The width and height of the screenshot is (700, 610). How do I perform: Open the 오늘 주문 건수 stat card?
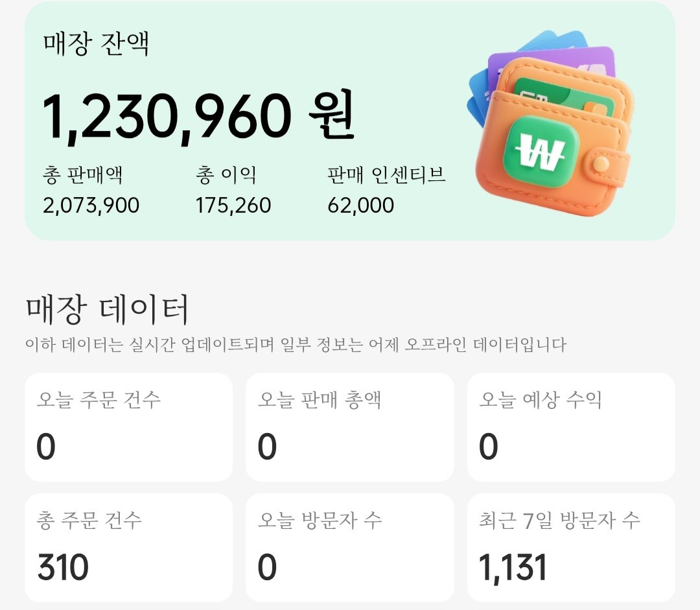[x=127, y=427]
